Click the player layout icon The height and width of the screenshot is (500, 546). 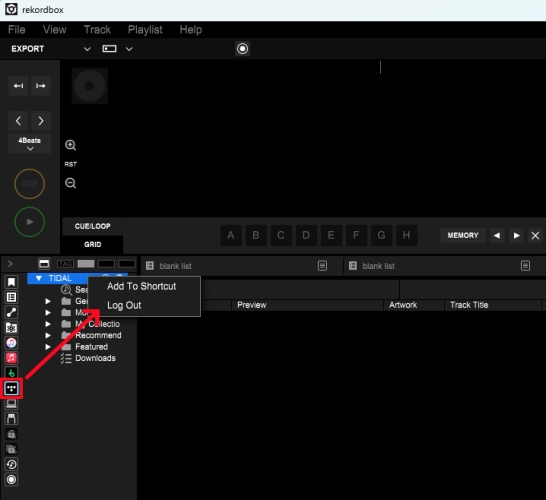click(x=109, y=49)
